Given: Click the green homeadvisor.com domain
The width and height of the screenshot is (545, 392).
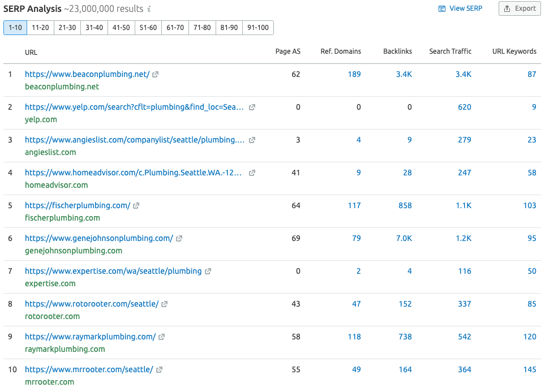Looking at the screenshot, I should click(x=56, y=185).
